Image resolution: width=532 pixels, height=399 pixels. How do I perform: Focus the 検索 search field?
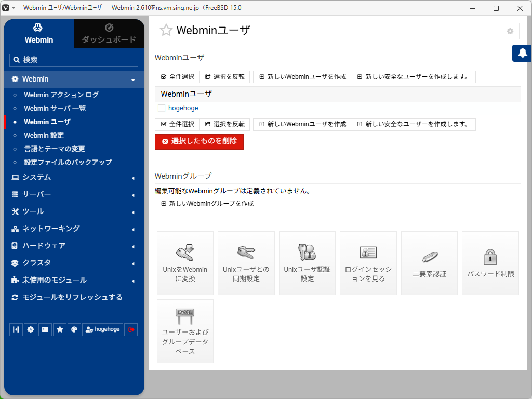(74, 60)
